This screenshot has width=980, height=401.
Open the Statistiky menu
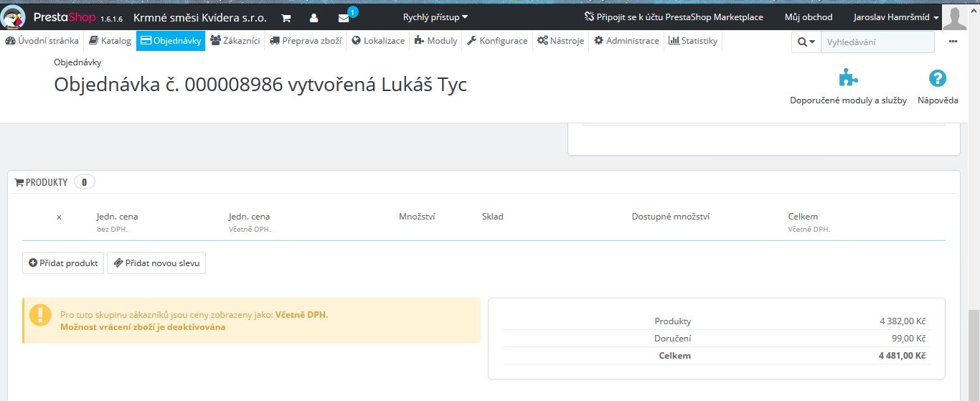692,41
